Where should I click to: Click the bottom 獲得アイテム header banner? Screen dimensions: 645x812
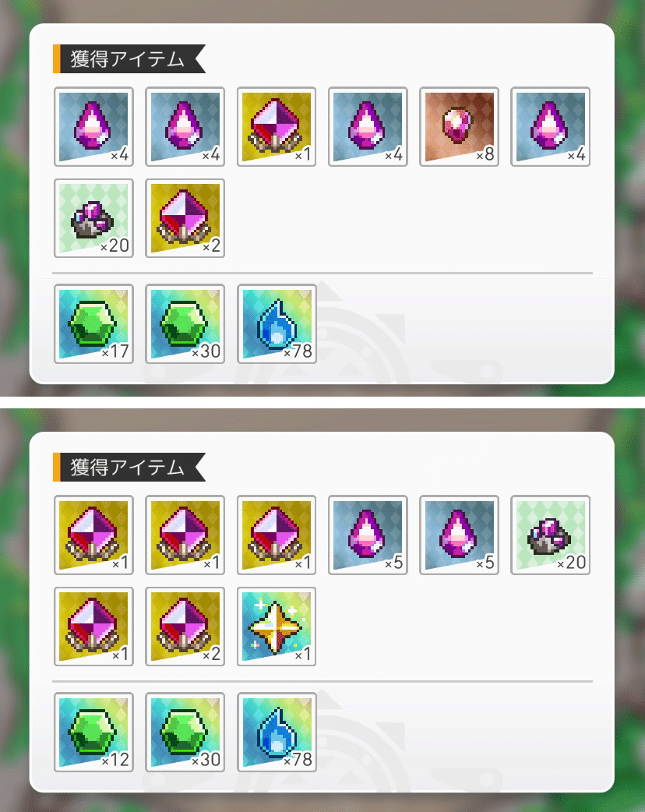tap(129, 467)
